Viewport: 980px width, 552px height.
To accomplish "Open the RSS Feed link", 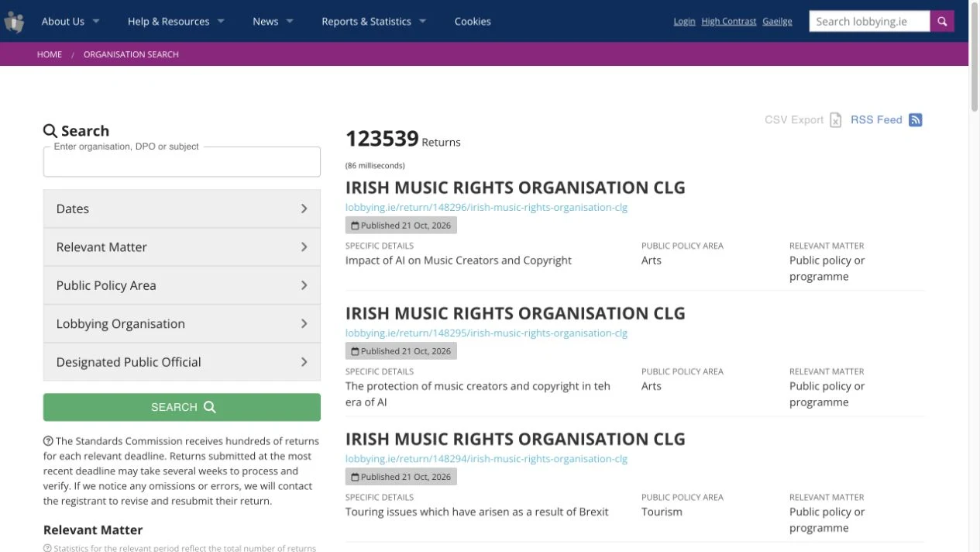I will pyautogui.click(x=876, y=120).
